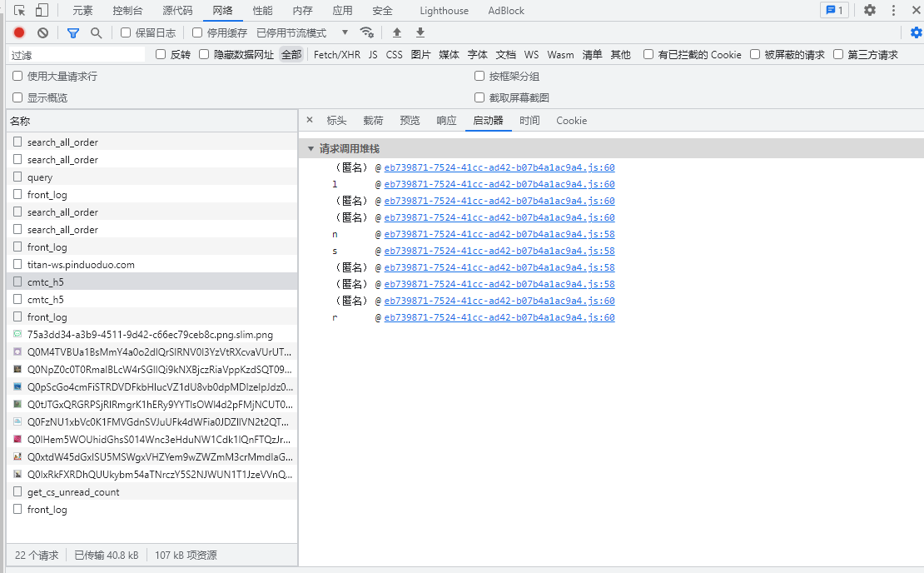Click image icon of 75a3dd34 png request

click(17, 334)
